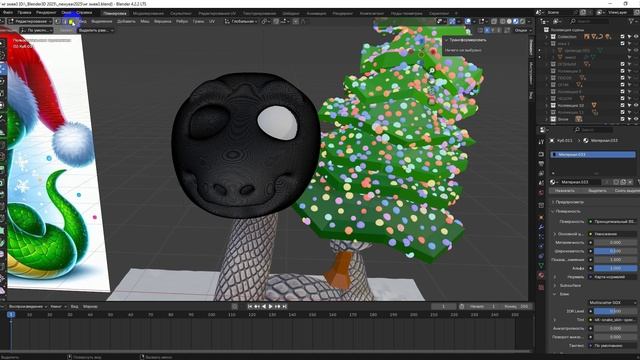Switch viewport to solid shading
Image resolution: width=640 pixels, height=360 pixels.
point(509,21)
